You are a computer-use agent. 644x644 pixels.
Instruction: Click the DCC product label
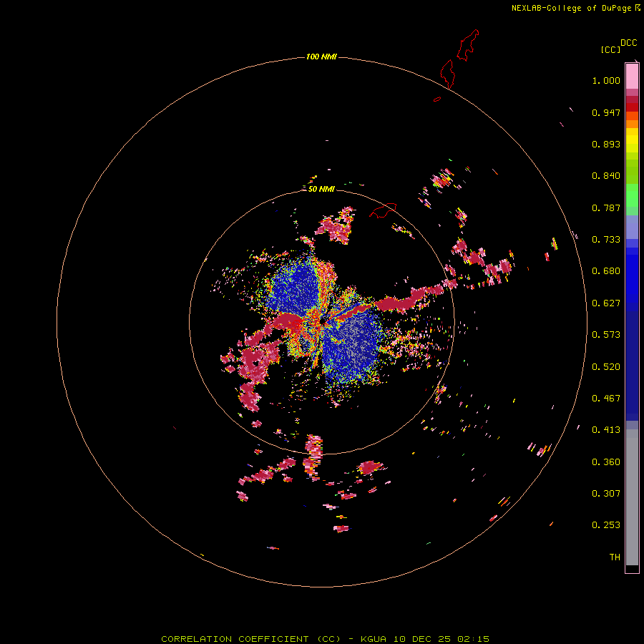click(629, 43)
